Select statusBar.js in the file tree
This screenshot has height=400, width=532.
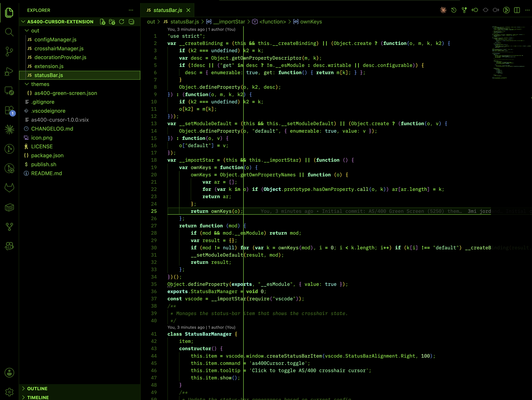click(x=80, y=75)
